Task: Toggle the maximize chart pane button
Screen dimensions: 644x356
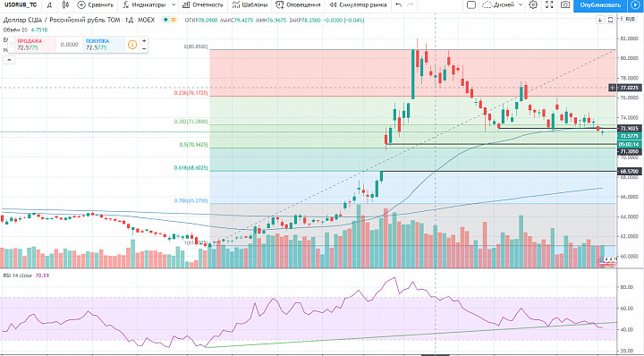Action: (611, 20)
